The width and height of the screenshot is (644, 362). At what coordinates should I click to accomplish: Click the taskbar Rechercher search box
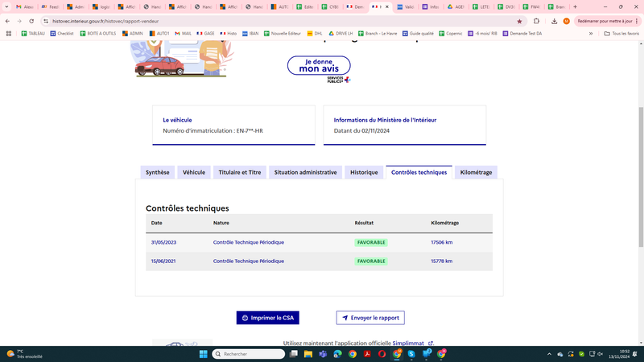[x=249, y=354]
